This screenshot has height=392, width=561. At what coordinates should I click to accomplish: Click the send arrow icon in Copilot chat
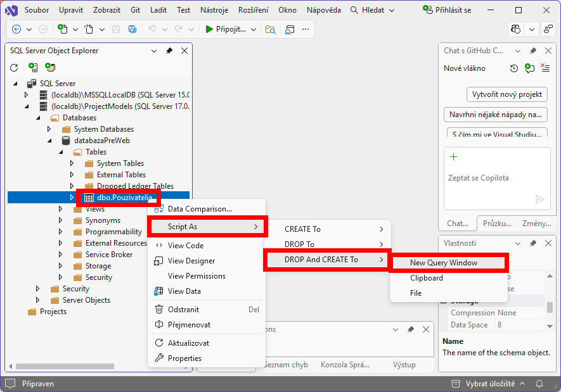(539, 199)
